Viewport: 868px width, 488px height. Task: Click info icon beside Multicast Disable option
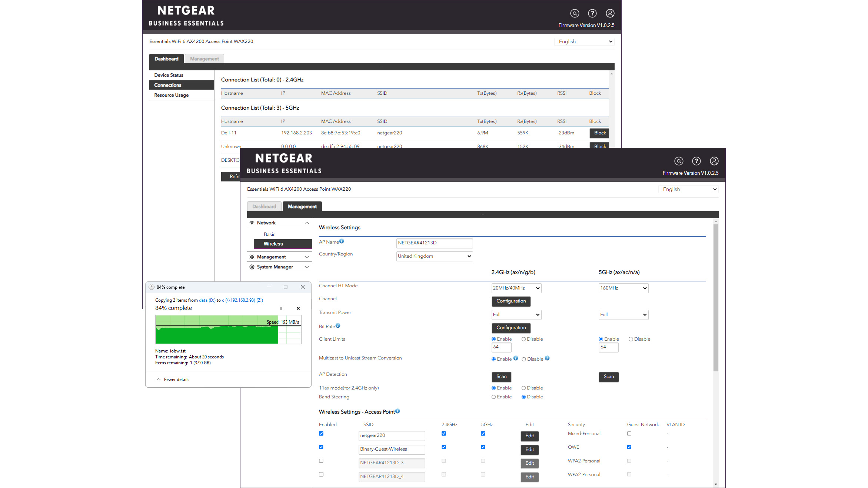pyautogui.click(x=547, y=358)
